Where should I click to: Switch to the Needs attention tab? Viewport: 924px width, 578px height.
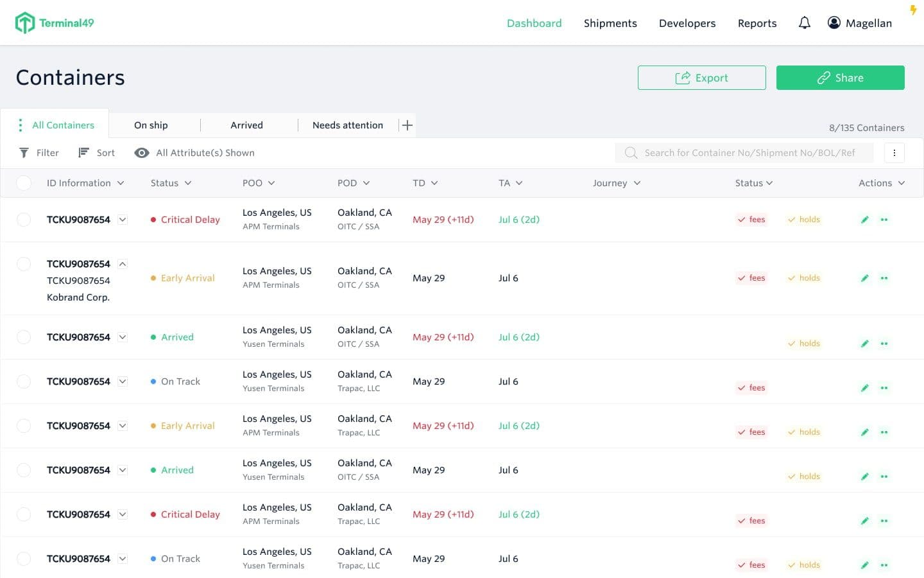[x=347, y=125]
